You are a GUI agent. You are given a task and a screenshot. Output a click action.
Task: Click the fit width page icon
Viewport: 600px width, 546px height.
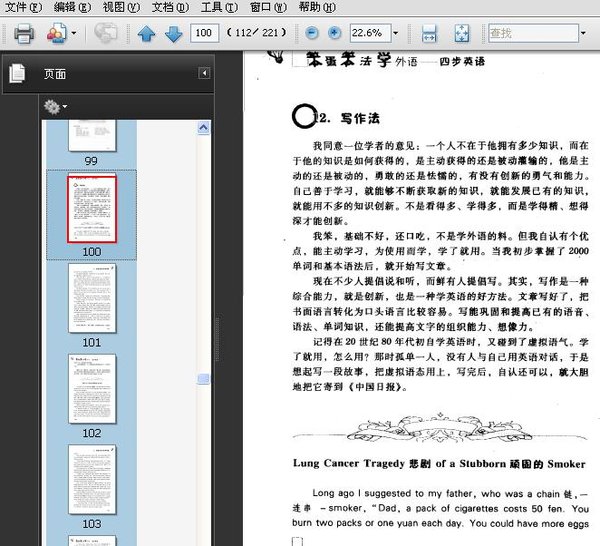[x=429, y=33]
